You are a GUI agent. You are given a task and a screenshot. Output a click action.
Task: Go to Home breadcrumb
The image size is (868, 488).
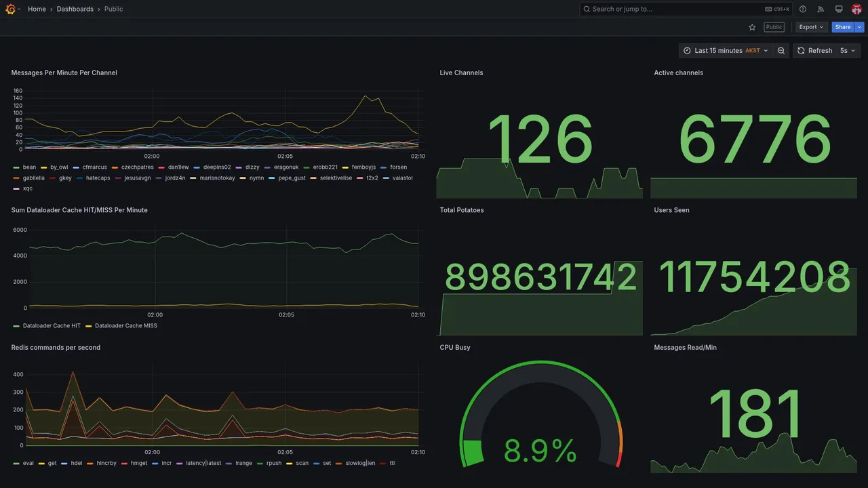click(x=37, y=9)
